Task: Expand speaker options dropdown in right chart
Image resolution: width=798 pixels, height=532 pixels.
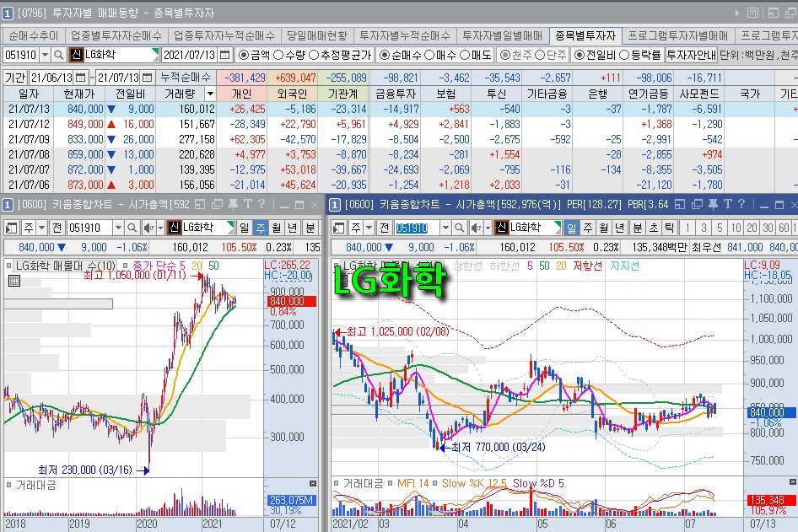Action: coord(488,228)
